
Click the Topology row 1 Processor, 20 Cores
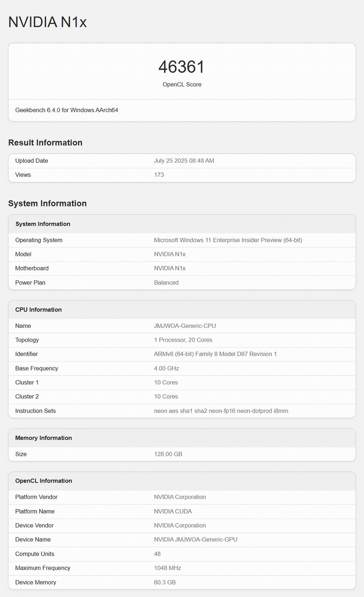coord(182,340)
